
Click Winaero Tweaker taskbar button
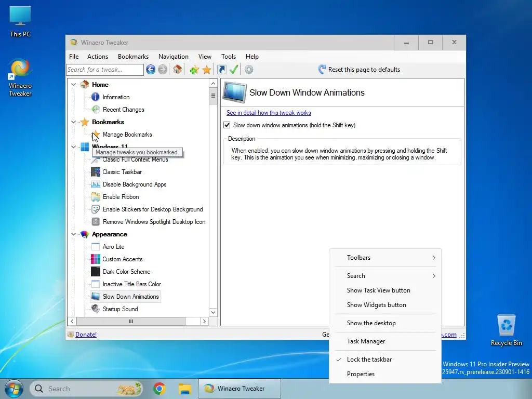[240, 389]
